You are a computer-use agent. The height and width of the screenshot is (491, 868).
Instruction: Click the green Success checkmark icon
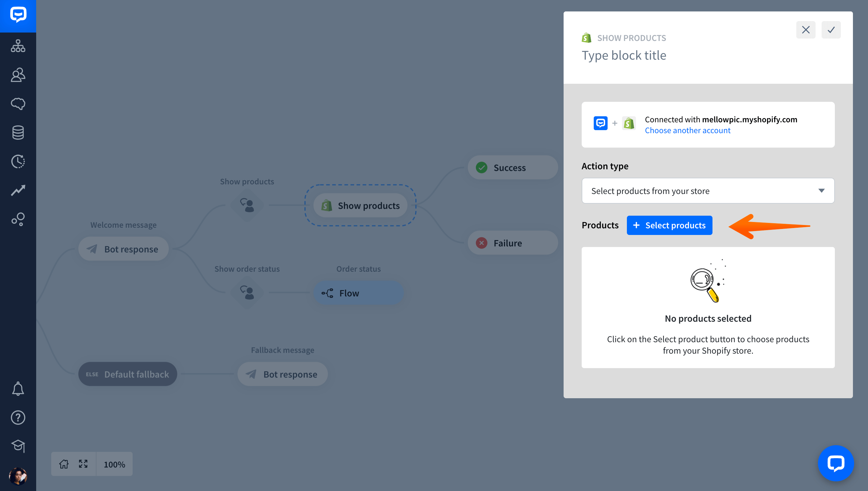click(481, 167)
